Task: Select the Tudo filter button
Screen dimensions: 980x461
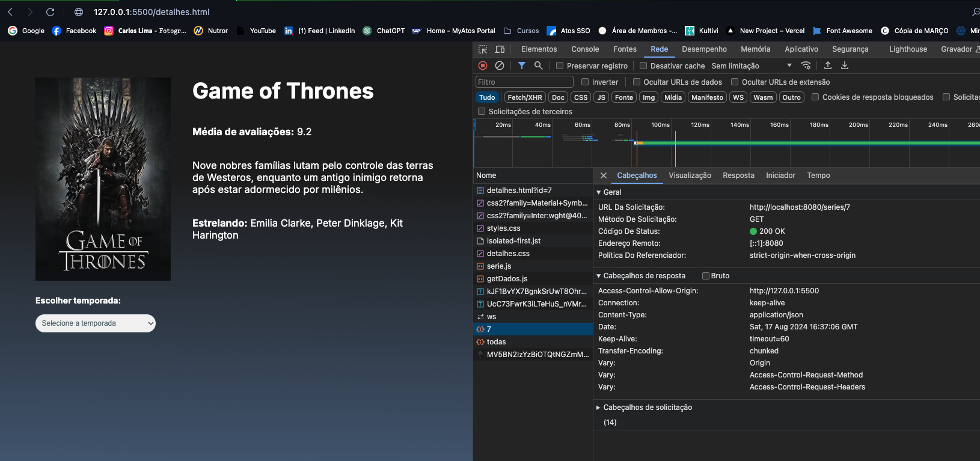Action: coord(487,97)
